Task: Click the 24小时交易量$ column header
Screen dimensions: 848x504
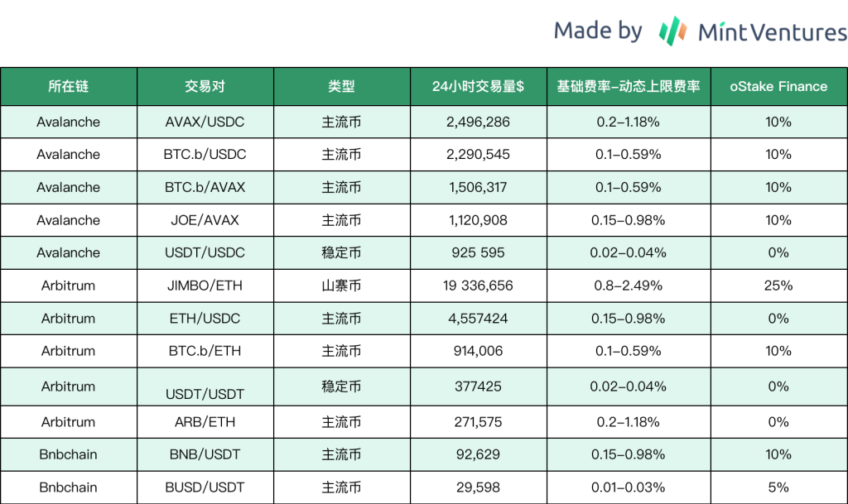Action: [x=478, y=86]
